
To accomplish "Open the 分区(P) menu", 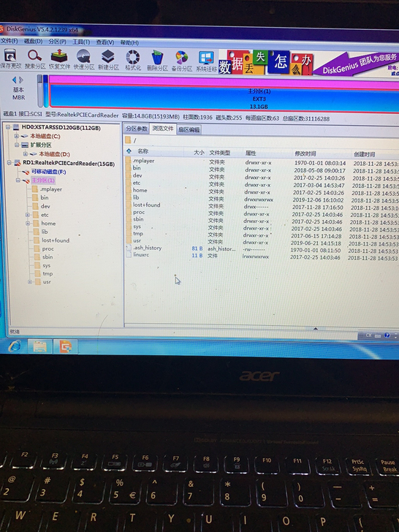I will coord(57,42).
